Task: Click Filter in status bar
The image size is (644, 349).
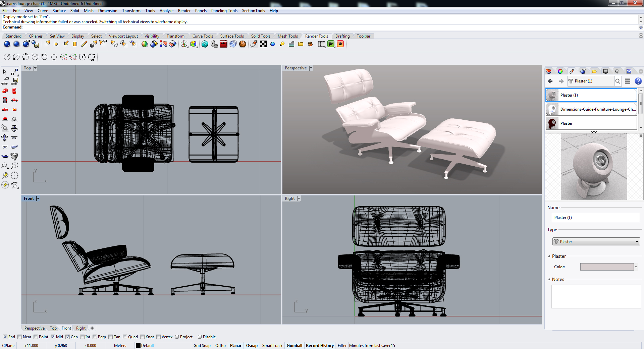Action: point(342,346)
